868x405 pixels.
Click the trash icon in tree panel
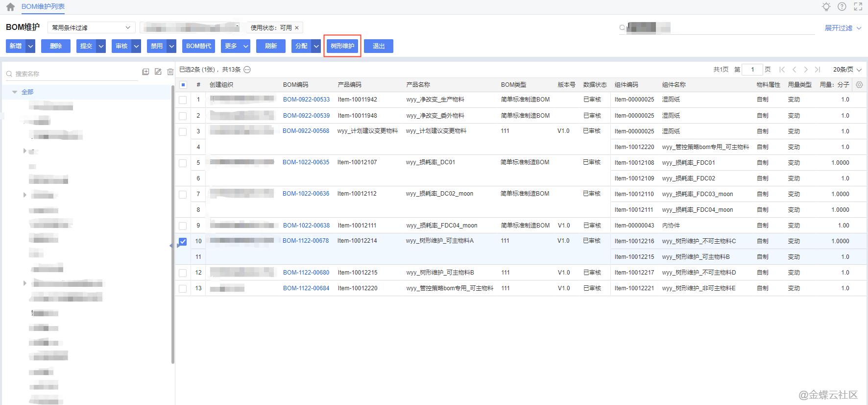click(170, 72)
